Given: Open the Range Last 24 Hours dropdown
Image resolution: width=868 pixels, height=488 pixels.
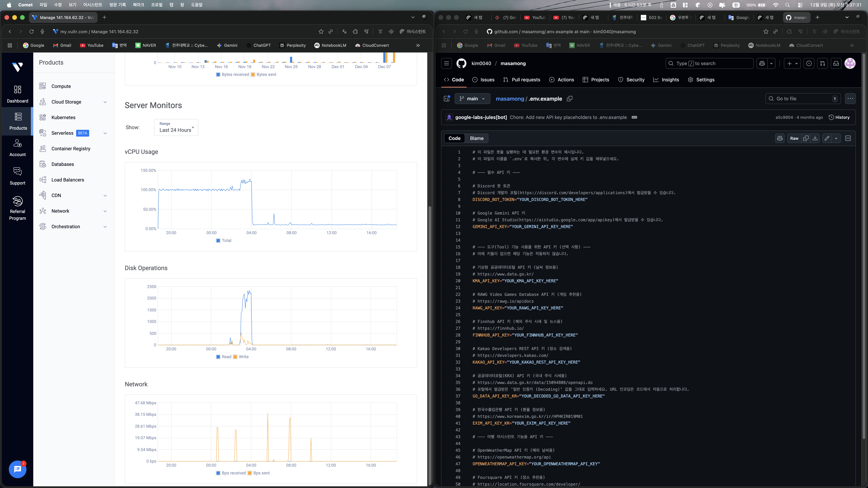Looking at the screenshot, I should (176, 127).
